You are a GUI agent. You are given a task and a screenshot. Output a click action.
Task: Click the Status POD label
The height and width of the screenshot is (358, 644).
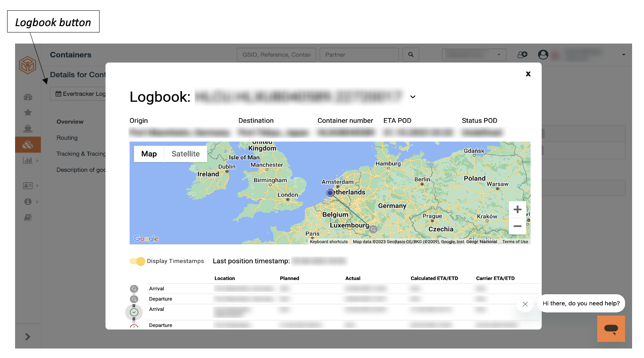click(479, 120)
